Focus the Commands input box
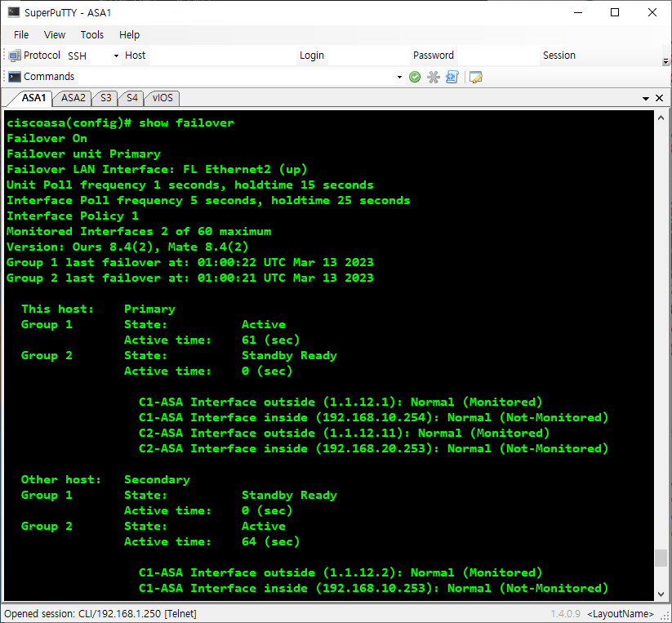 tap(237, 77)
